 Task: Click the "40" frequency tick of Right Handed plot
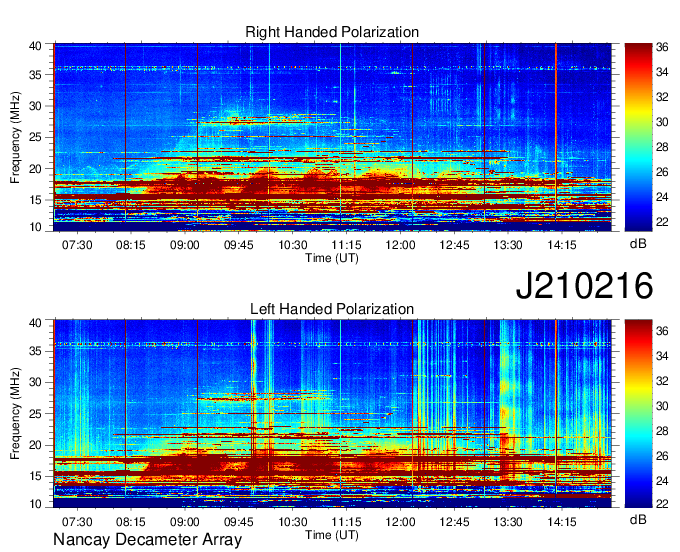point(36,46)
